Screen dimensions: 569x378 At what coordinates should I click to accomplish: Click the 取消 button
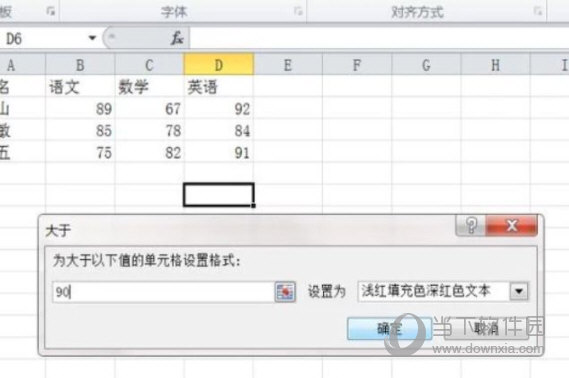486,328
